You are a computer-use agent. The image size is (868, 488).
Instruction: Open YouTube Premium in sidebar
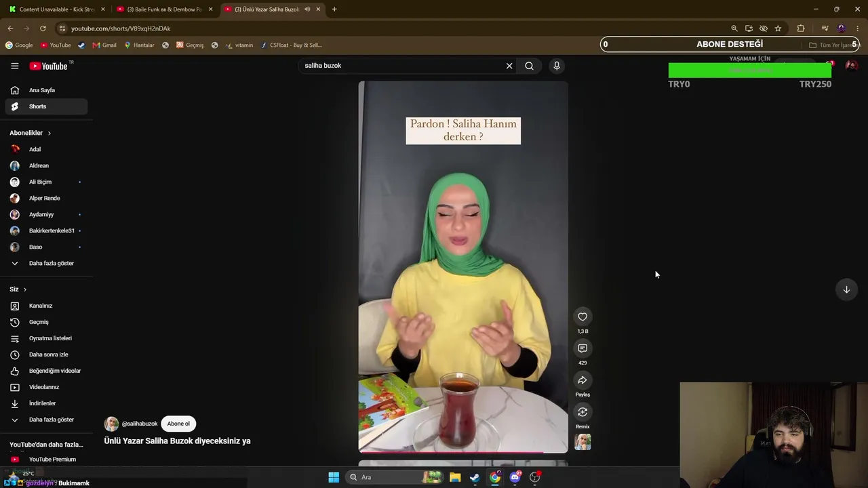click(x=46, y=460)
